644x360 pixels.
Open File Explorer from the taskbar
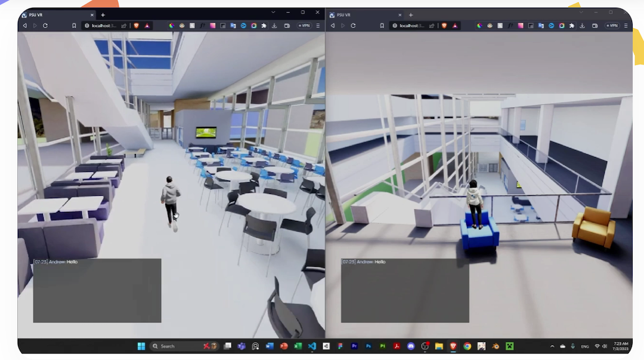click(x=439, y=346)
